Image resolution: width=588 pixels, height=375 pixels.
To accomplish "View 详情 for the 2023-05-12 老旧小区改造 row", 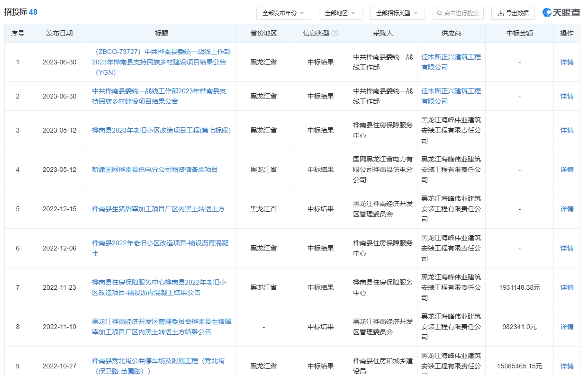I will [567, 130].
